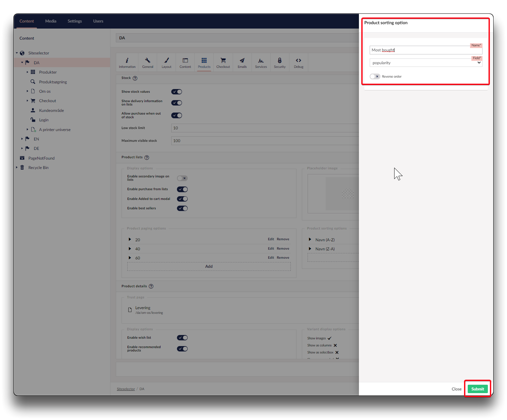The width and height of the screenshot is (507, 420).
Task: Click the Login unlock icon
Action: tap(33, 120)
